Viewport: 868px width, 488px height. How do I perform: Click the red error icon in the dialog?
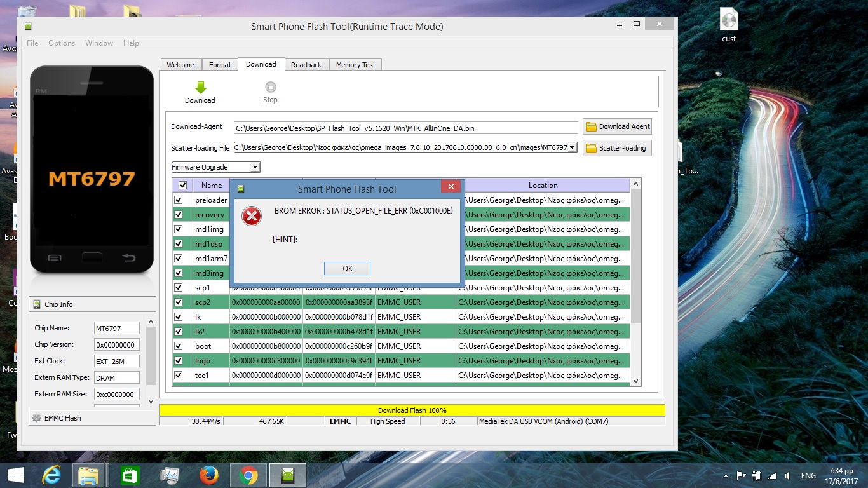252,216
